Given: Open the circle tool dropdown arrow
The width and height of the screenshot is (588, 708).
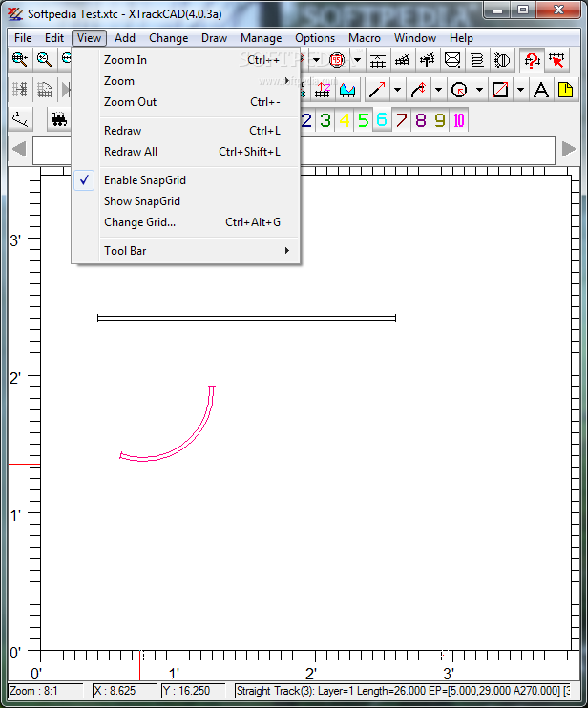Looking at the screenshot, I should [x=479, y=90].
